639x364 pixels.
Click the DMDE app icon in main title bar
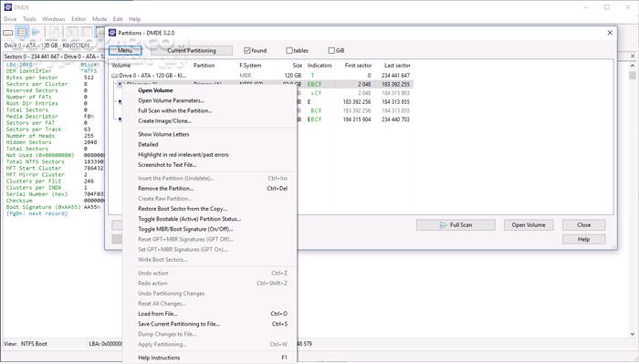(x=7, y=7)
